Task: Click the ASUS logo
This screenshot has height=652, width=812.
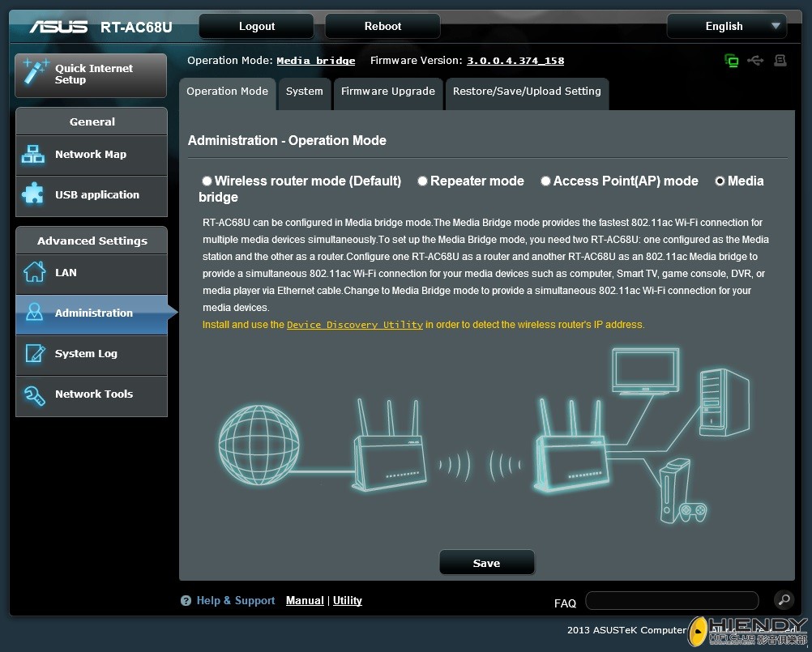Action: point(58,27)
